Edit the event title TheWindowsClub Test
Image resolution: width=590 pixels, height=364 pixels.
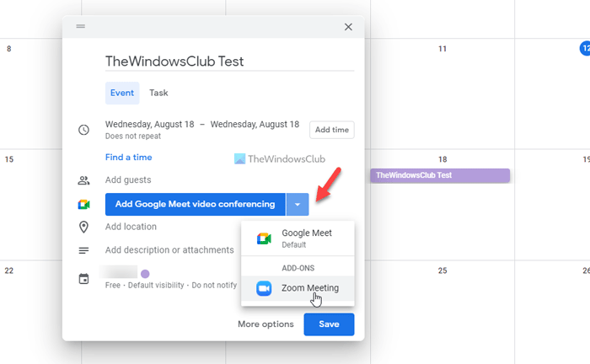[229, 62]
